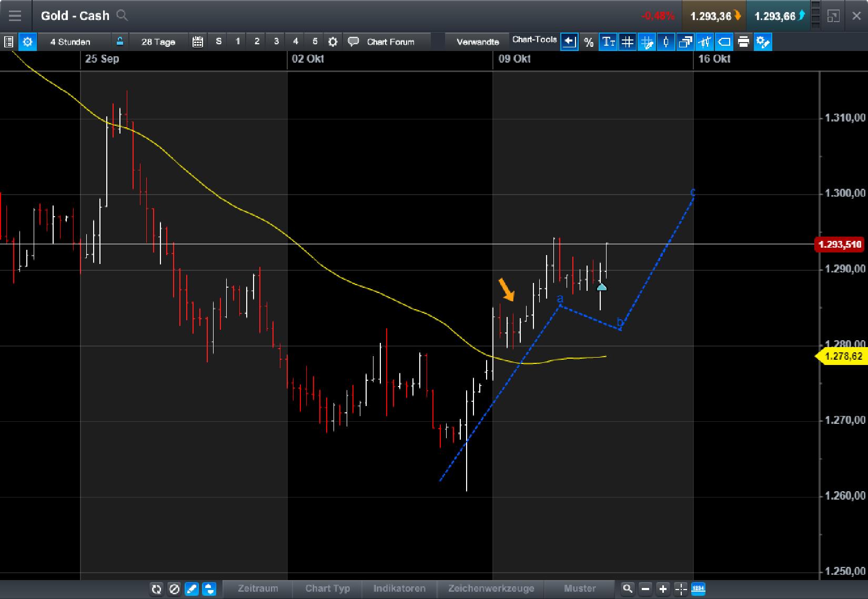Select the text annotation tool
Screen dimensions: 868x599
609,42
